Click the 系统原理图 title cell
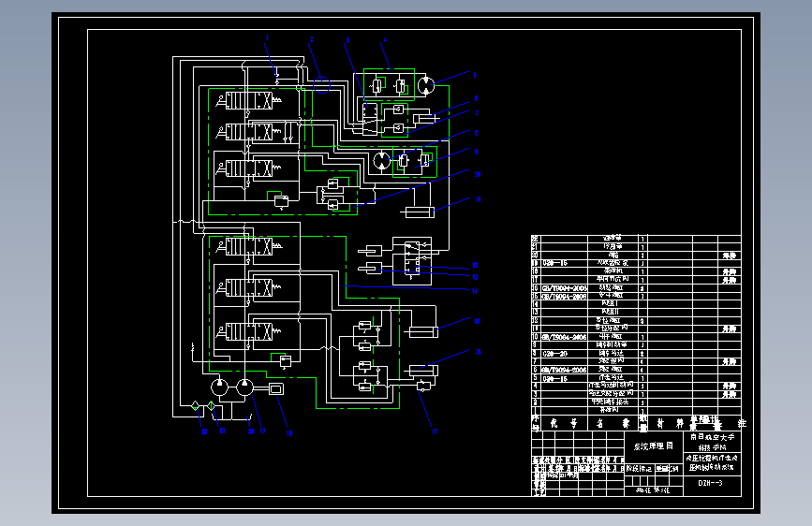 tap(654, 446)
